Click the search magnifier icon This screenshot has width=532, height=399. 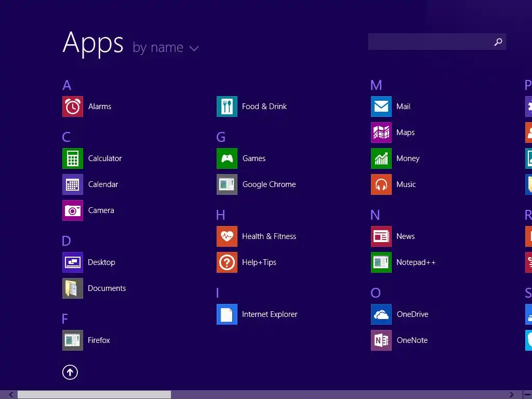pos(498,42)
